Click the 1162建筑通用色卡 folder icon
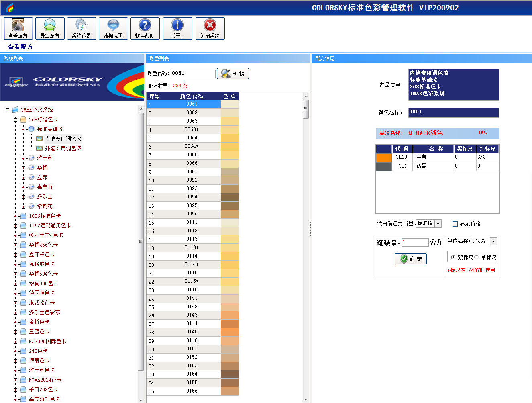 click(x=23, y=225)
